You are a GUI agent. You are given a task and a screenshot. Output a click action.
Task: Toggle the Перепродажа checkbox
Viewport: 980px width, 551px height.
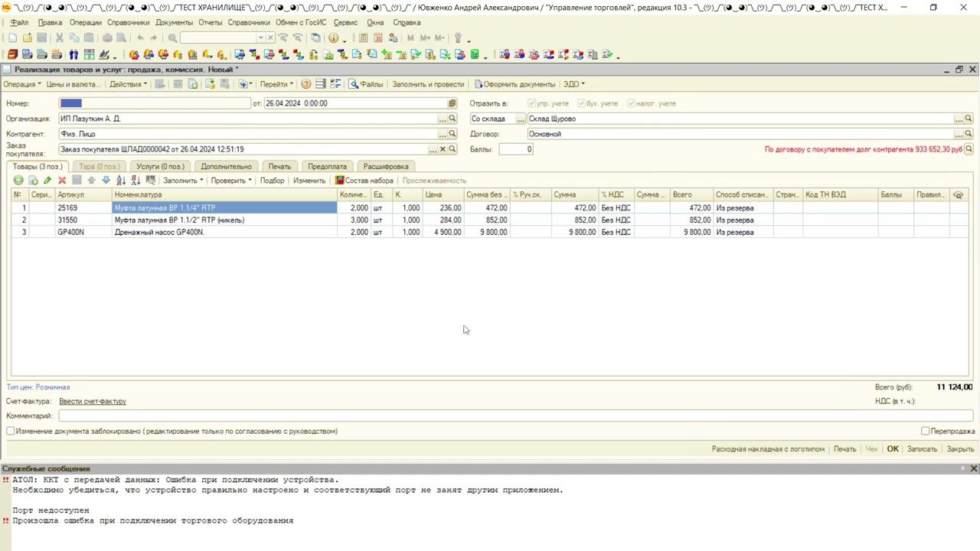tap(925, 432)
